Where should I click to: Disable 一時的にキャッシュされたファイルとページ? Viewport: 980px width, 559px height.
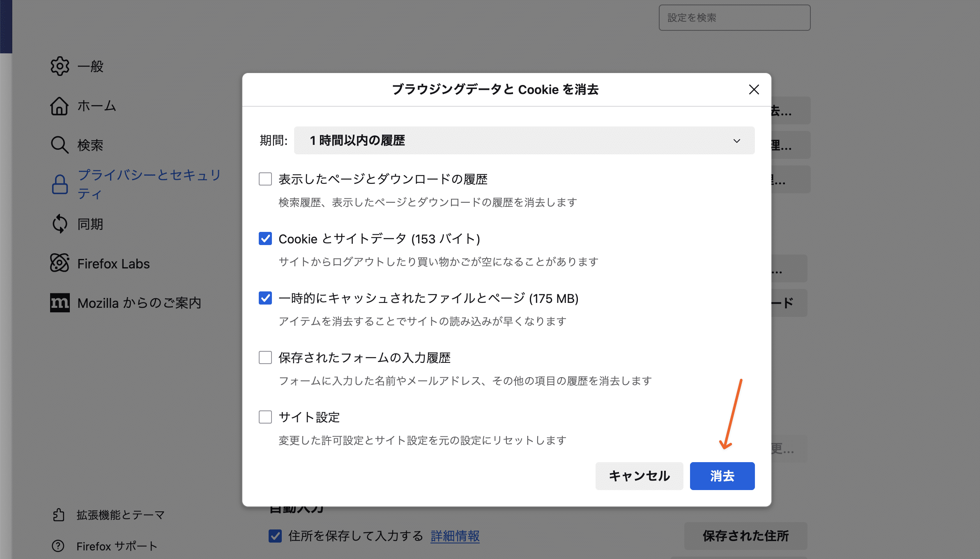265,298
